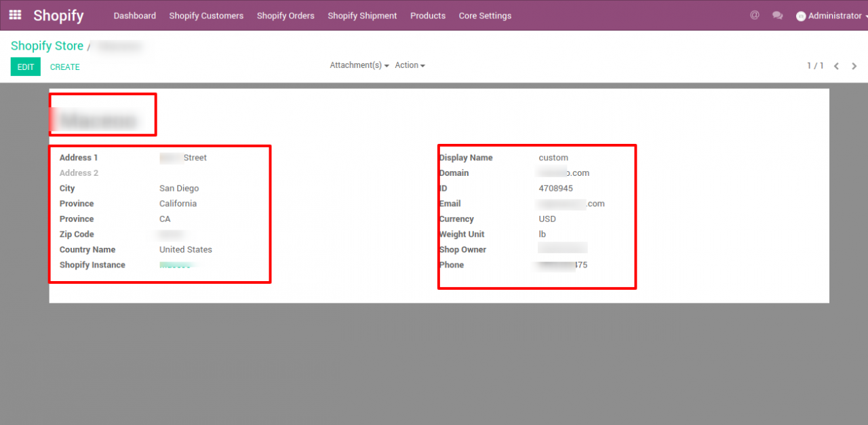Navigate back via Shopify Store breadcrumb
868x425 pixels.
47,46
